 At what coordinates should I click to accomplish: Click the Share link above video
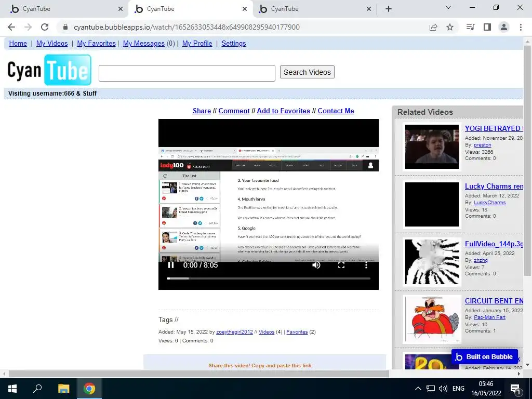click(202, 111)
